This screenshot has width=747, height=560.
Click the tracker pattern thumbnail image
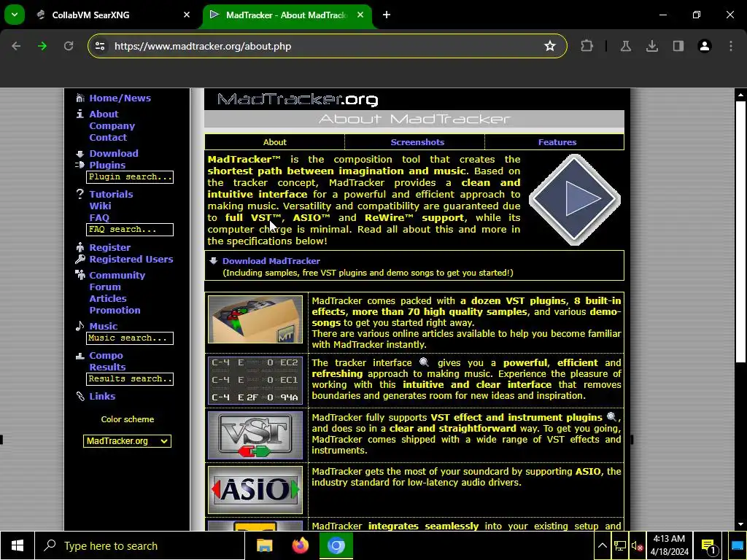point(255,380)
